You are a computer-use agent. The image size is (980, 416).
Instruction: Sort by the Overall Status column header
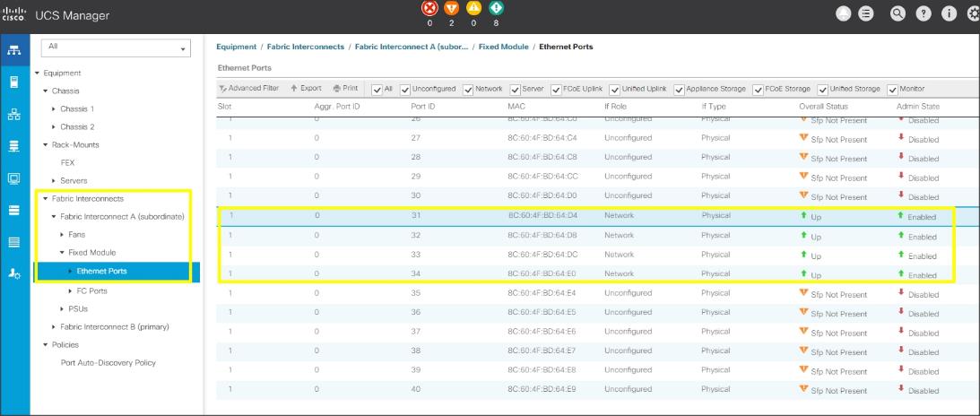824,107
